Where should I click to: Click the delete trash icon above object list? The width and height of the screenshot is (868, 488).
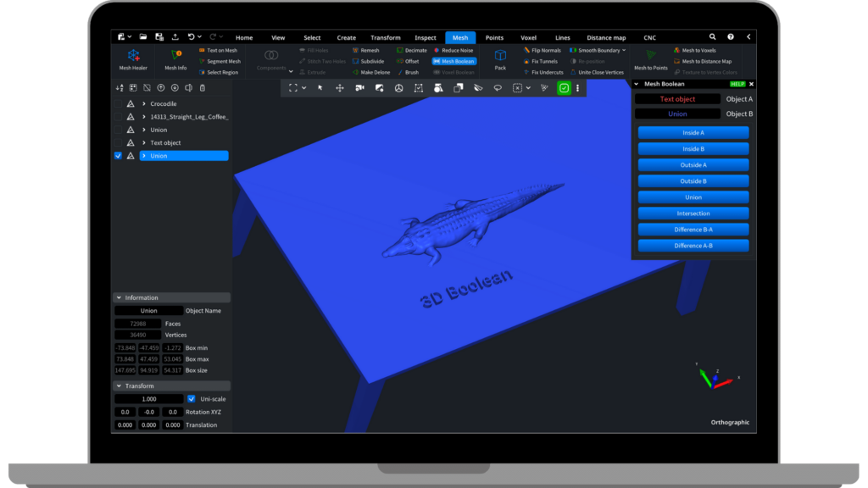[x=203, y=87]
